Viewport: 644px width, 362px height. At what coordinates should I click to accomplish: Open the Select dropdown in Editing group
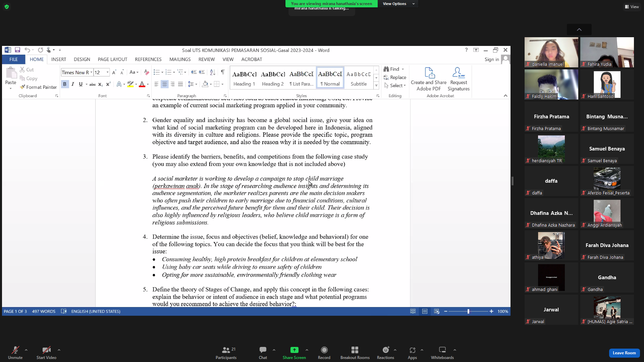click(x=395, y=85)
